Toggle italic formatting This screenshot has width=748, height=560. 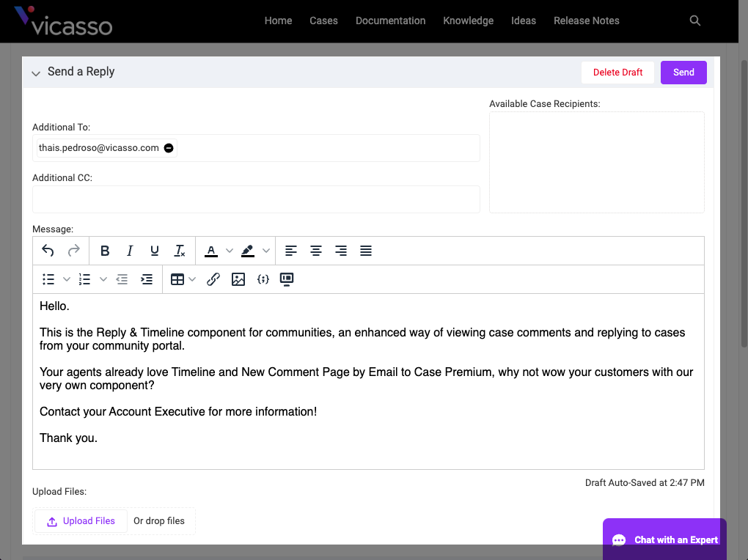[130, 251]
